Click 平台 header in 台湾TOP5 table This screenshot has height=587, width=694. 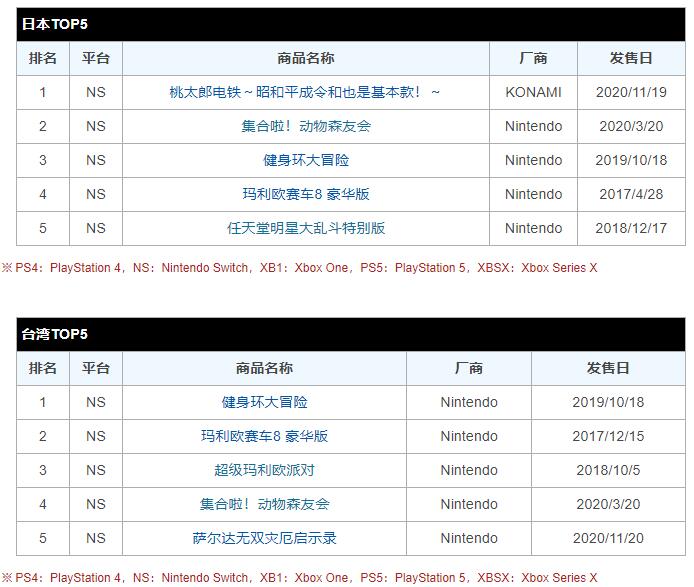(96, 368)
